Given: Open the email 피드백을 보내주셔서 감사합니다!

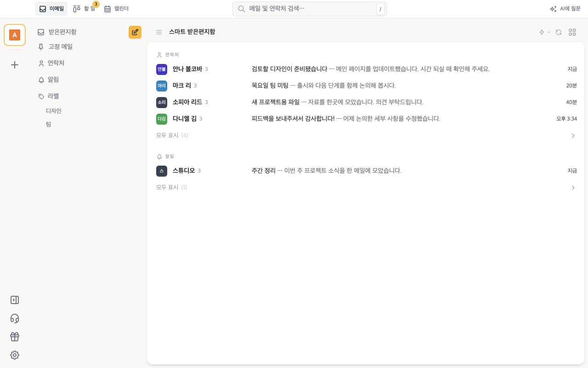Looking at the screenshot, I should (367, 119).
